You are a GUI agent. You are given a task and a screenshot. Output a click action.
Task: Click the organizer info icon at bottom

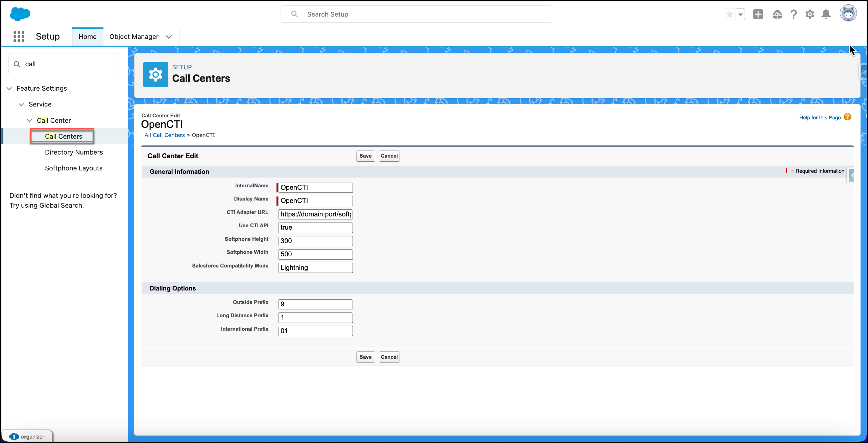coord(14,436)
